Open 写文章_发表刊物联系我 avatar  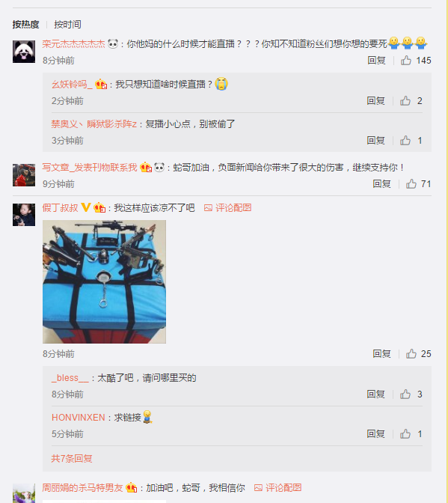[x=24, y=175]
